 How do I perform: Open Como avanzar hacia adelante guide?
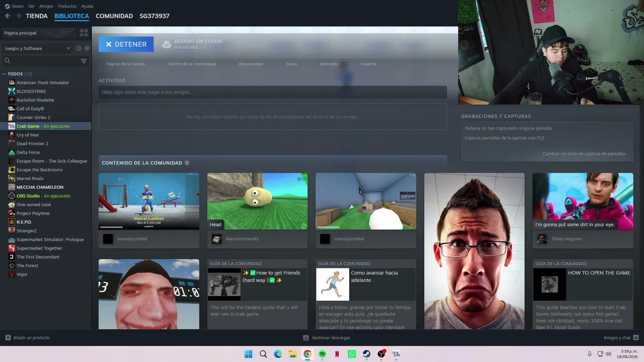366,294
